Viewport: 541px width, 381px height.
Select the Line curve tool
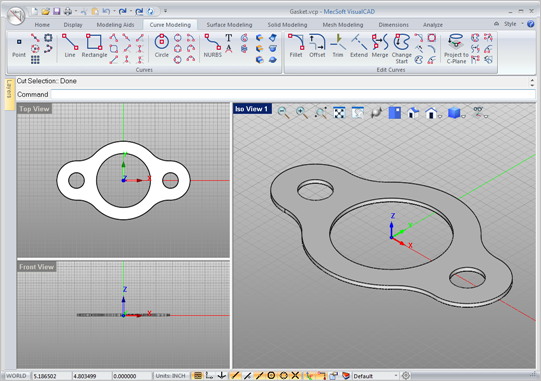pos(70,46)
